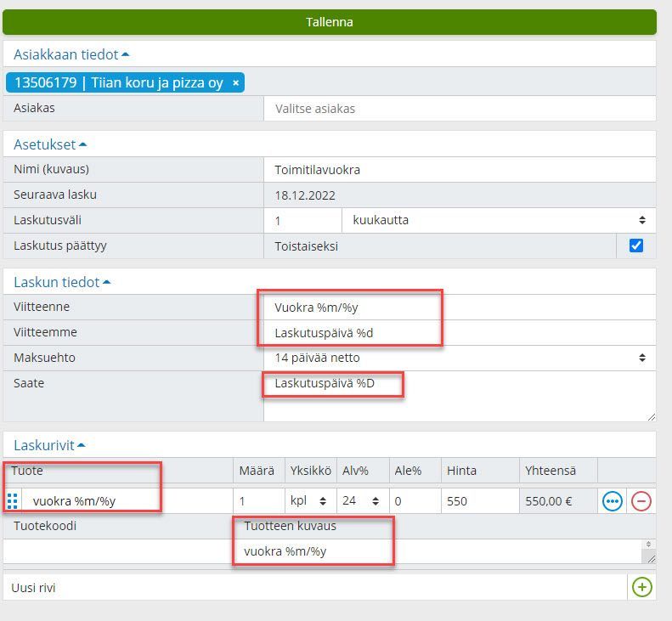
Task: Edit the Hinta price field 550
Action: click(x=480, y=501)
